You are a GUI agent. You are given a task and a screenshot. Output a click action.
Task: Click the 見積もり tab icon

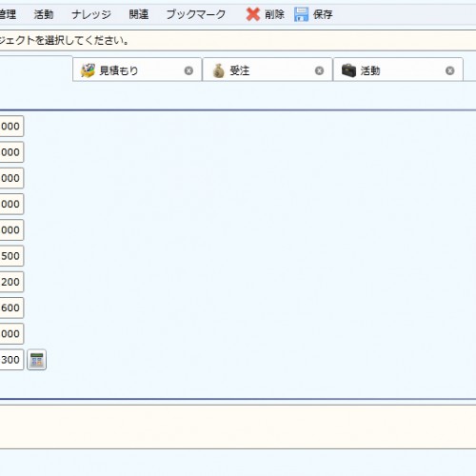[x=88, y=70]
